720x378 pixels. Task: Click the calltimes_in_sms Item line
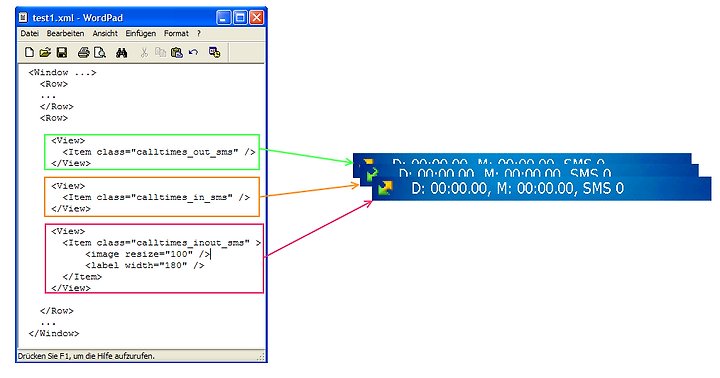point(156,197)
